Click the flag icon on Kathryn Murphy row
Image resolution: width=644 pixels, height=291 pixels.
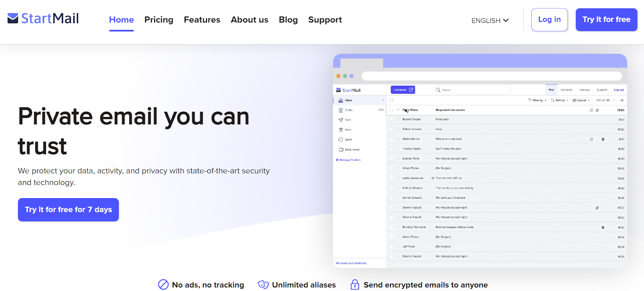pos(398,188)
